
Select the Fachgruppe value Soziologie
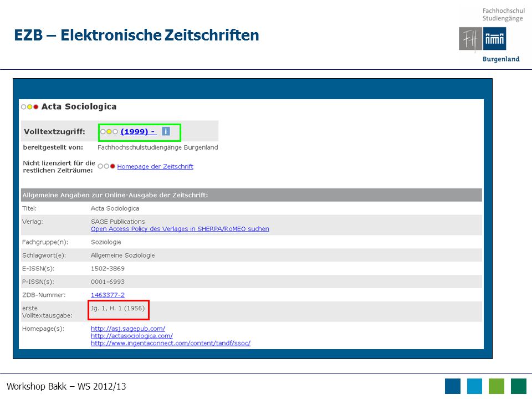pos(106,242)
